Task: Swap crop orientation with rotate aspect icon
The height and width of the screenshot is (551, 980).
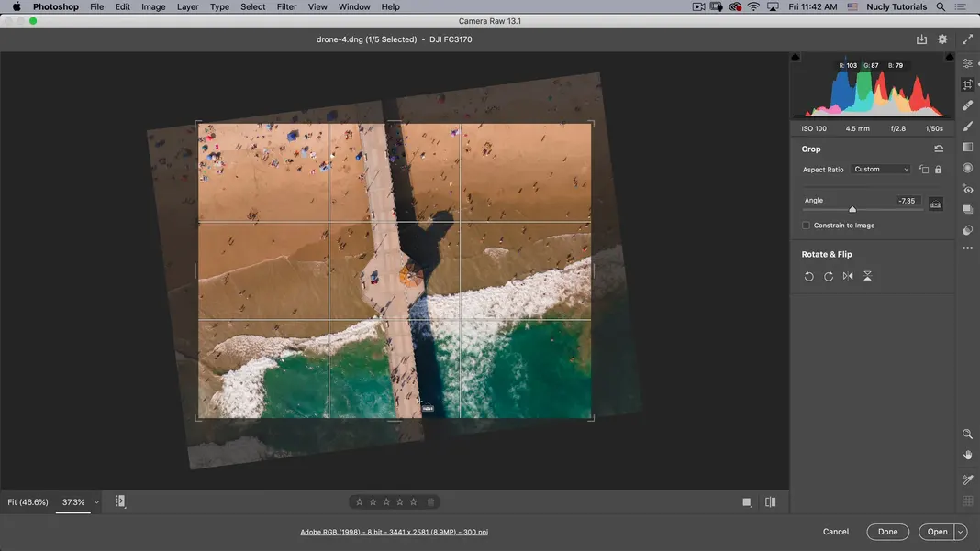Action: pyautogui.click(x=924, y=170)
